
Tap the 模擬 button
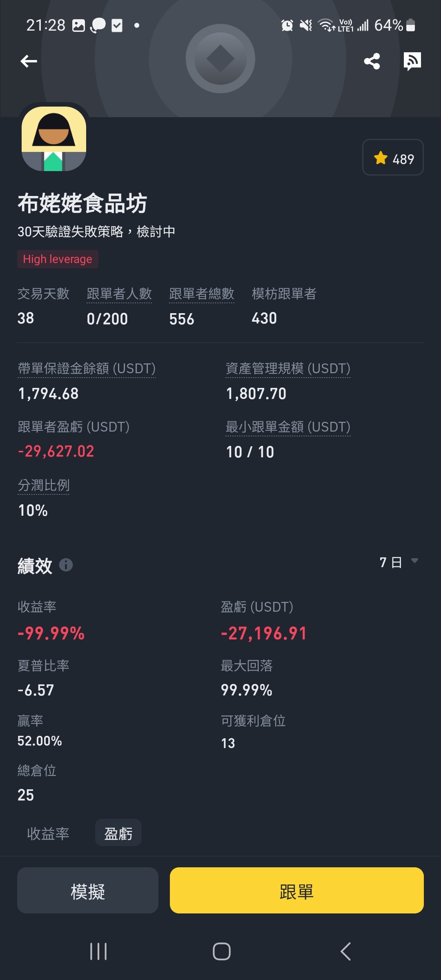pos(88,891)
